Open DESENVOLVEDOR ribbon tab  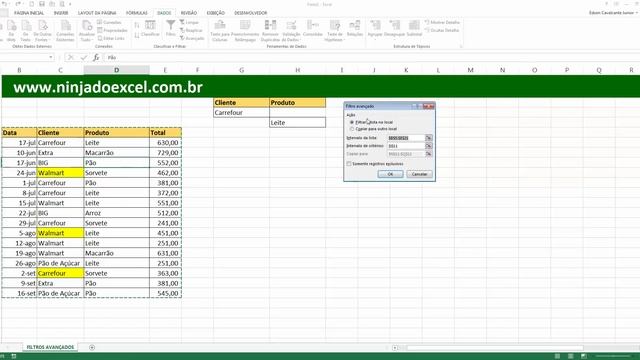(251, 13)
